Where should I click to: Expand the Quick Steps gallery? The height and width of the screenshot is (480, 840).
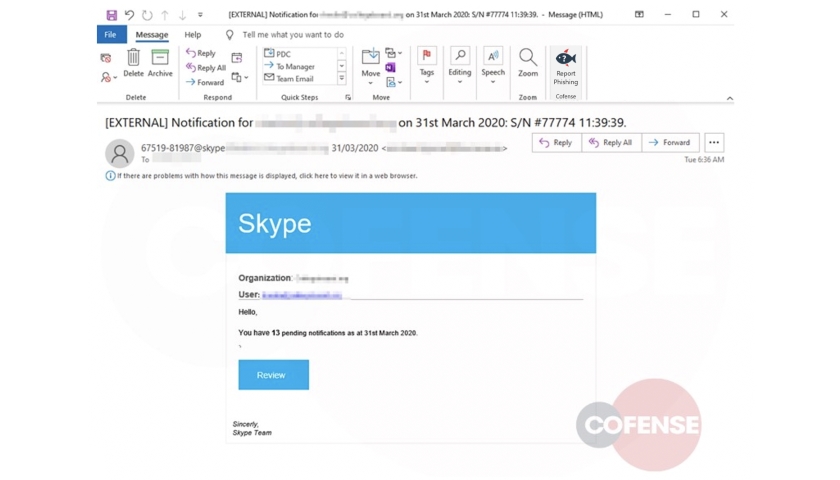pos(341,79)
